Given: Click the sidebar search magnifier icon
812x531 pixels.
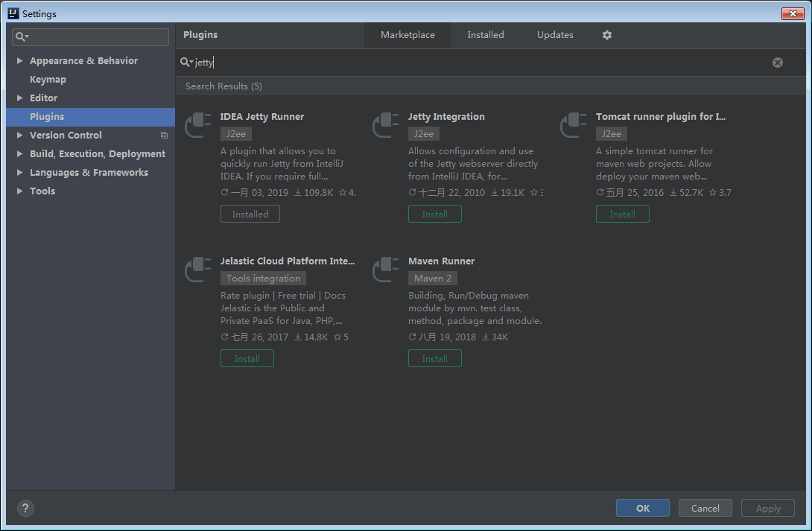Looking at the screenshot, I should (18, 36).
